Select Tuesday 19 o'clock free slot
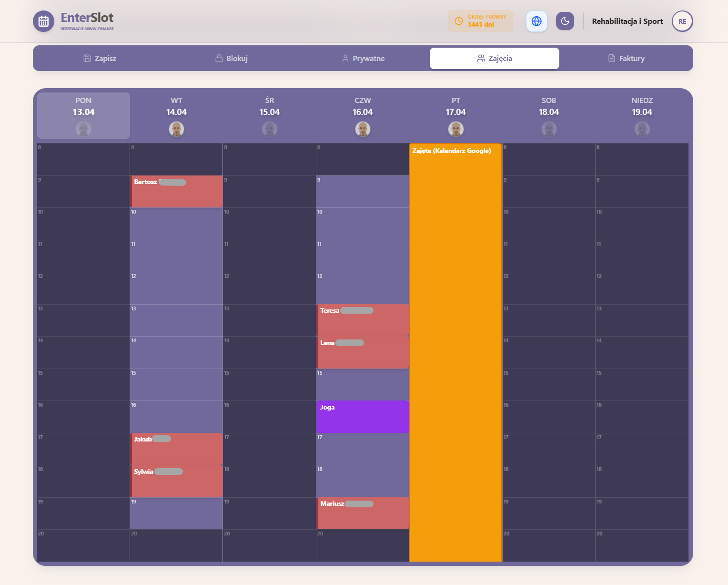The width and height of the screenshot is (728, 585). coord(176,513)
